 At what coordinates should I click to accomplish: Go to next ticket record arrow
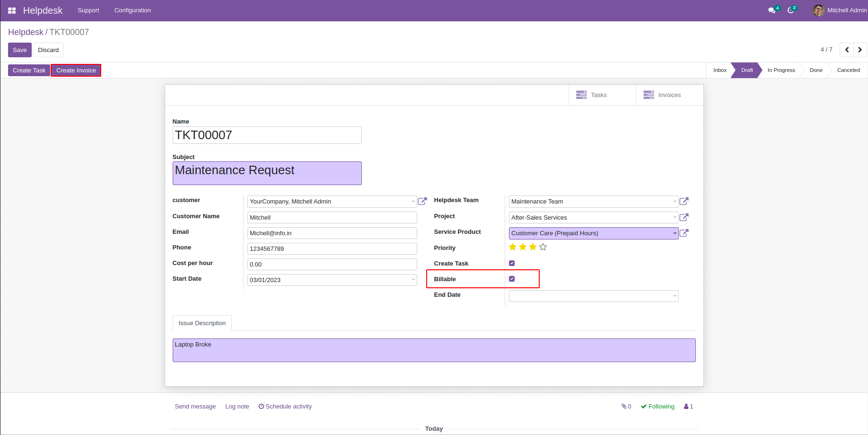(x=860, y=50)
